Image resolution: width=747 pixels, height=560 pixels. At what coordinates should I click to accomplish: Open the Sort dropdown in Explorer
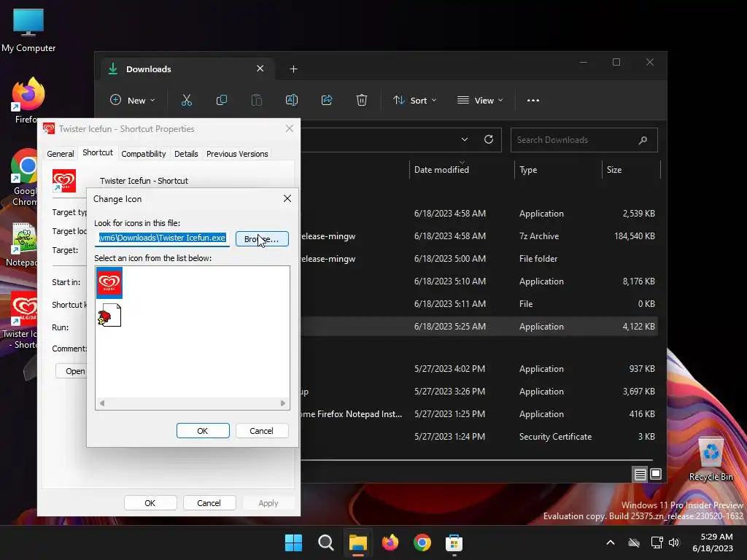(x=414, y=101)
